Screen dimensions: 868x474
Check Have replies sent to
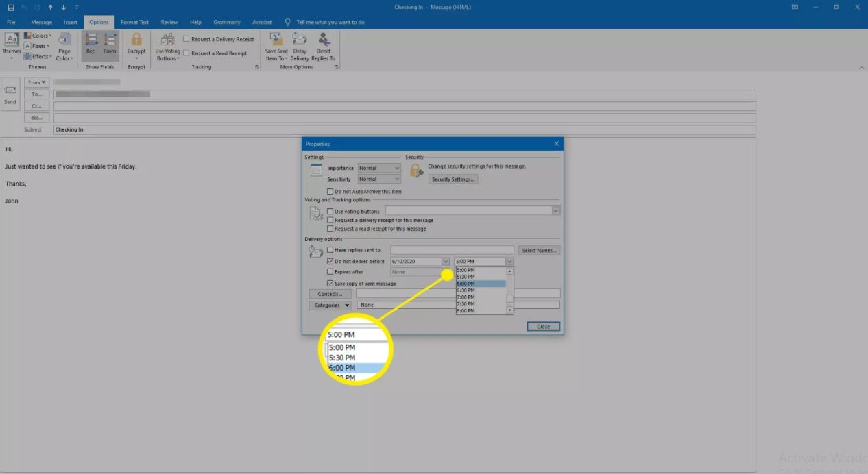pos(330,250)
